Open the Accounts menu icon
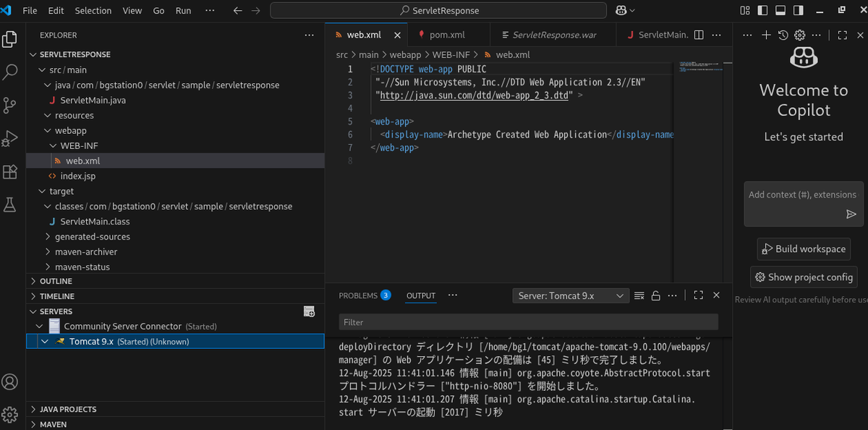Viewport: 868px width, 430px height. (10, 381)
